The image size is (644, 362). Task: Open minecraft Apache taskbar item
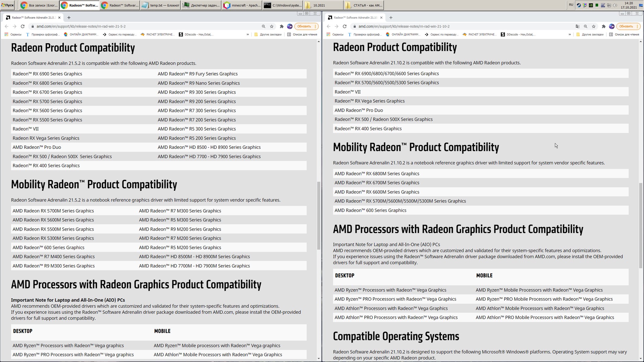pos(242,5)
